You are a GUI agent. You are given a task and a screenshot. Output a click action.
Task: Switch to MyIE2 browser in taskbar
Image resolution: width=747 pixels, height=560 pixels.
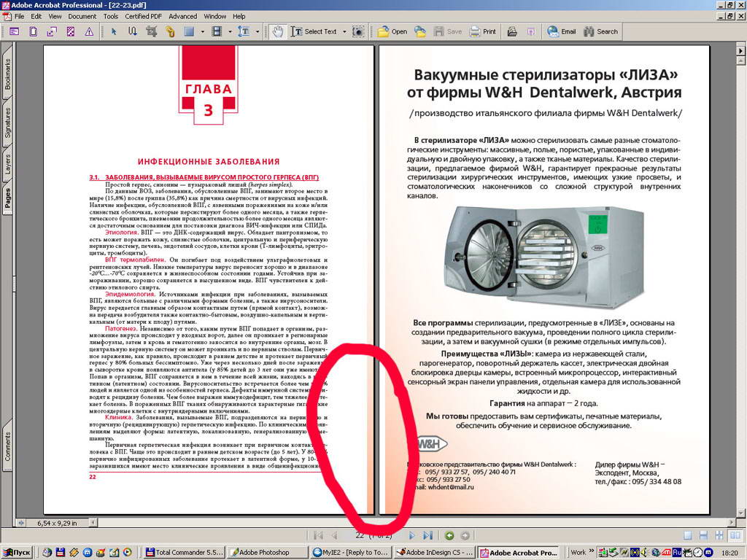(x=350, y=553)
